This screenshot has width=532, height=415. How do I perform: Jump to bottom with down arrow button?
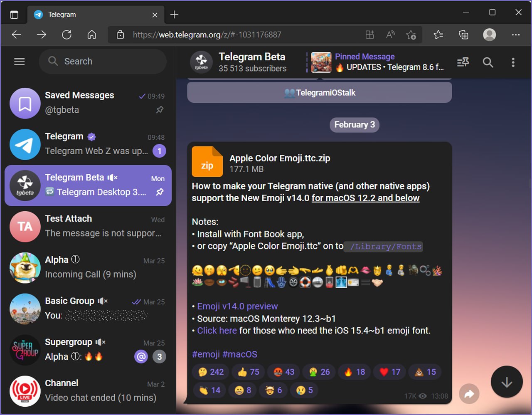[507, 382]
